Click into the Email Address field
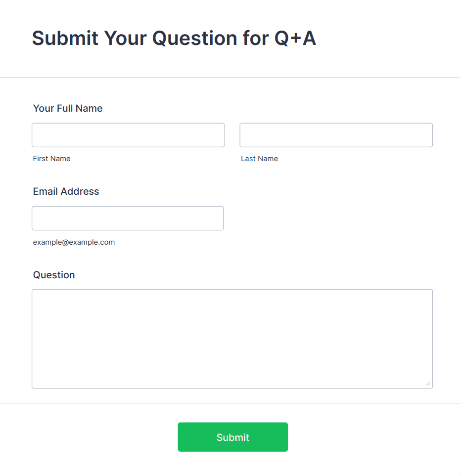The height and width of the screenshot is (476, 460). (128, 218)
